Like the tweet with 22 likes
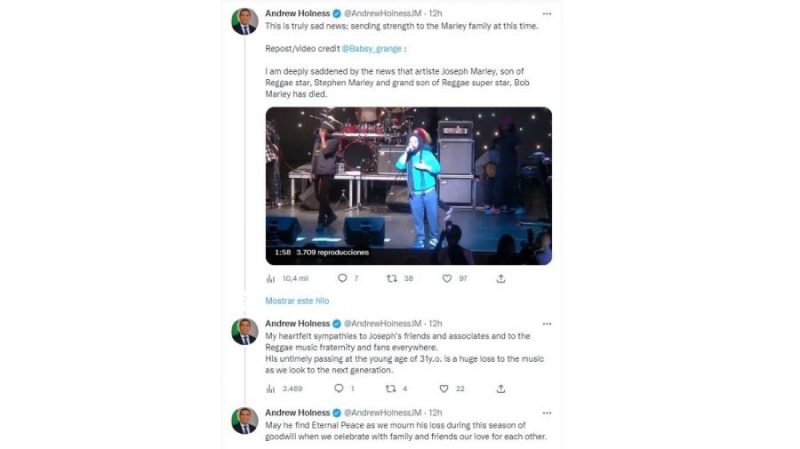This screenshot has height=449, width=800. [444, 388]
